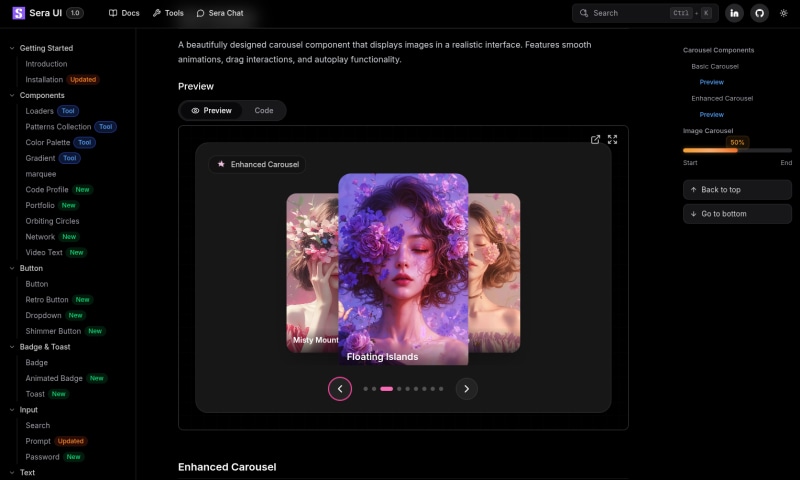Go to previous carousel slide arrow

[x=340, y=389]
